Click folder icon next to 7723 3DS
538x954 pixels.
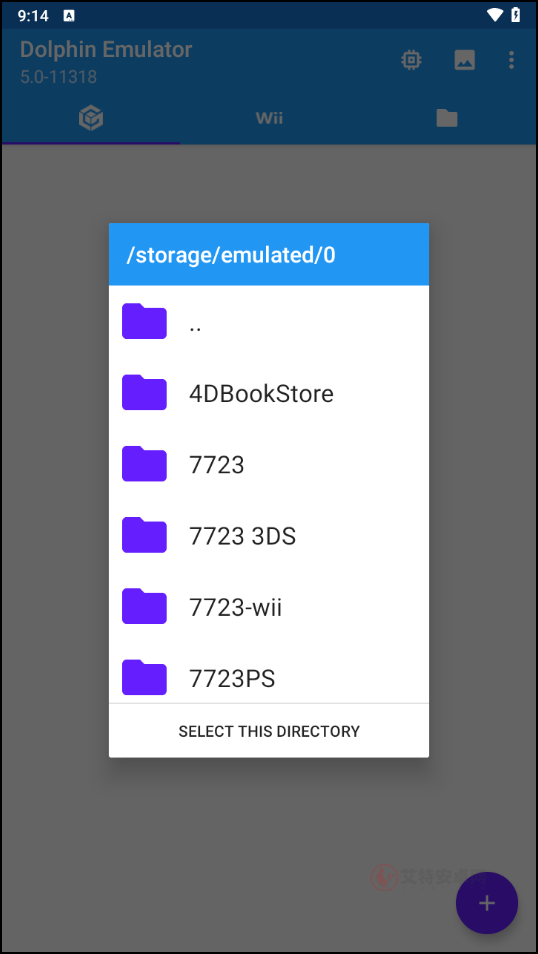click(x=144, y=535)
